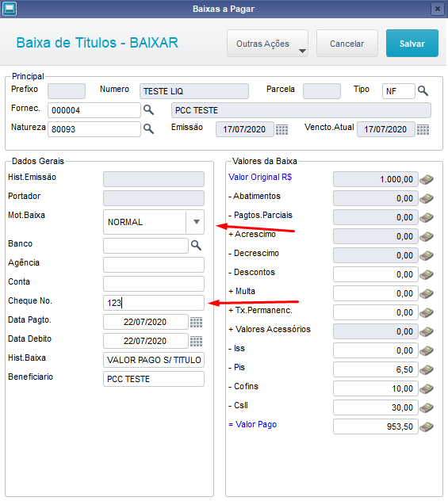This screenshot has height=501, width=448.
Task: Click money icon beside Acrescimo value
Action: click(427, 237)
